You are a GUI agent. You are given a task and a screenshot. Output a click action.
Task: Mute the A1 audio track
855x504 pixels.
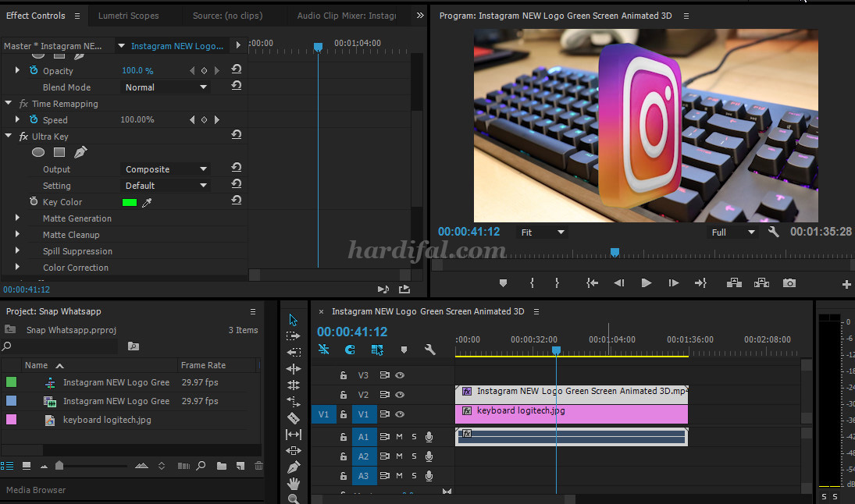398,437
